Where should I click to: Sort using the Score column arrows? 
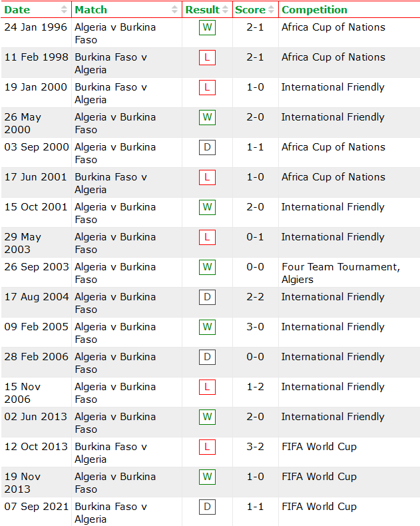[271, 10]
